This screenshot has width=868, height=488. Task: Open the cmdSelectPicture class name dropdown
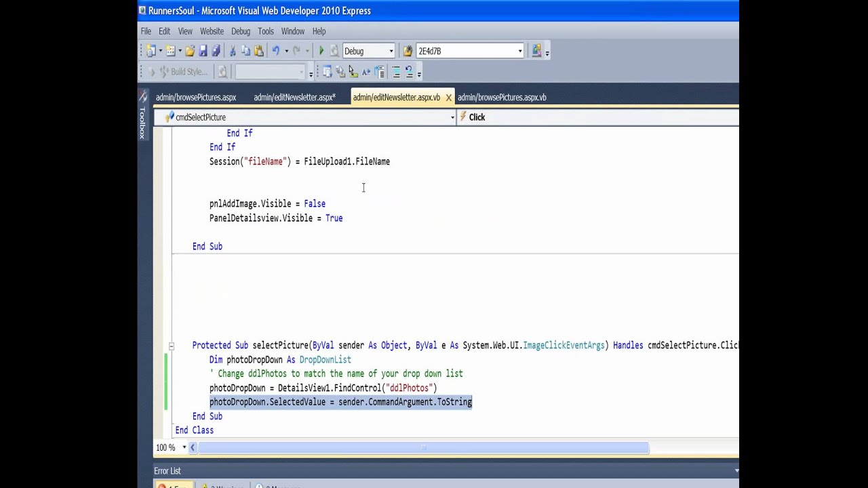click(452, 117)
